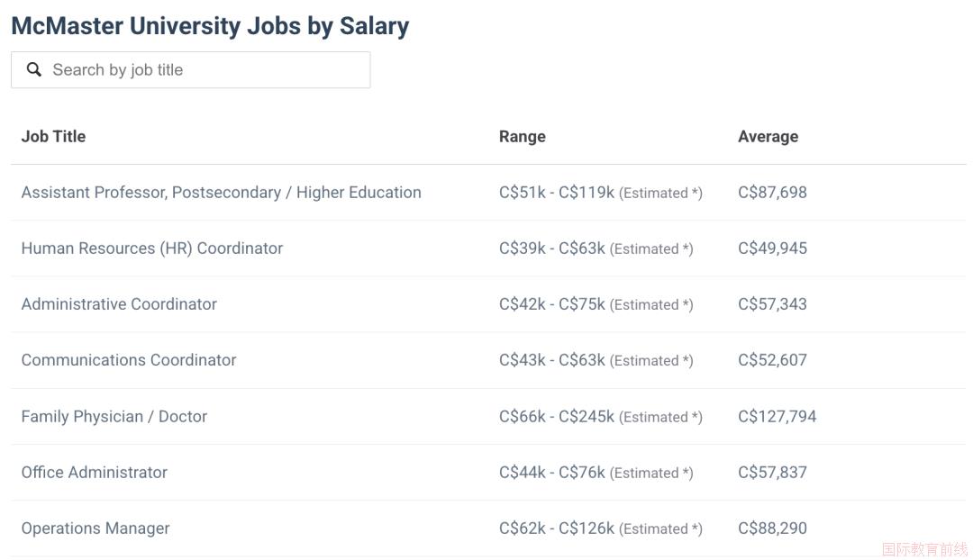Click the C$52,607 average salary figure
The height and width of the screenshot is (560, 973).
(773, 360)
